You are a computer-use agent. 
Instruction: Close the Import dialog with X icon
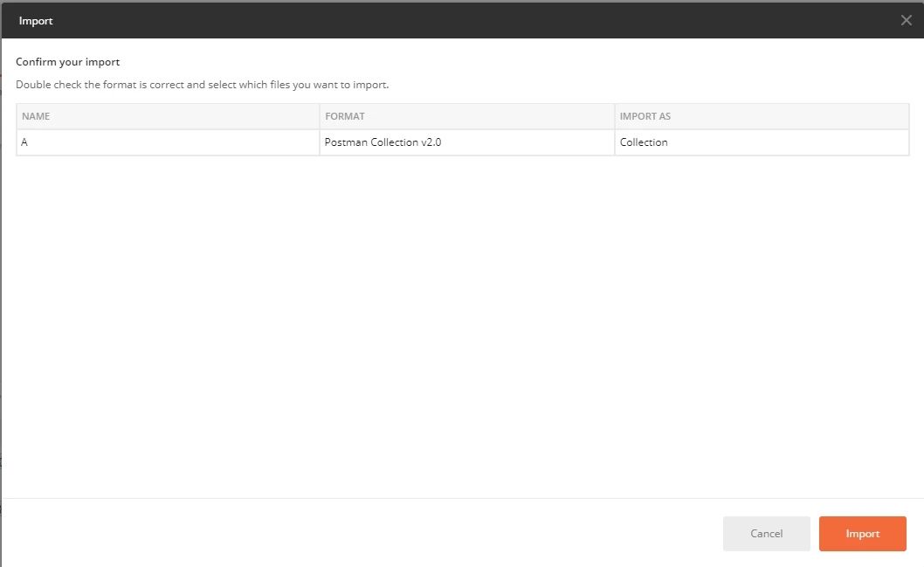[x=906, y=20]
